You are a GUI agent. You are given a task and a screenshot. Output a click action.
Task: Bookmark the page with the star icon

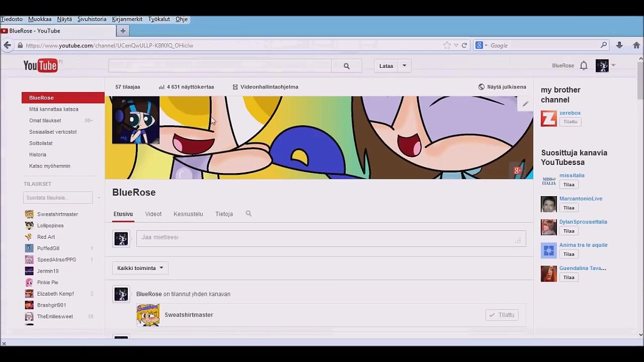click(447, 45)
